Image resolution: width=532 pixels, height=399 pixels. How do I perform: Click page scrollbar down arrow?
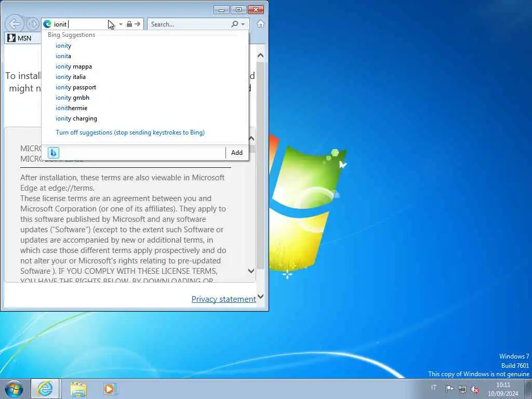coord(260,296)
